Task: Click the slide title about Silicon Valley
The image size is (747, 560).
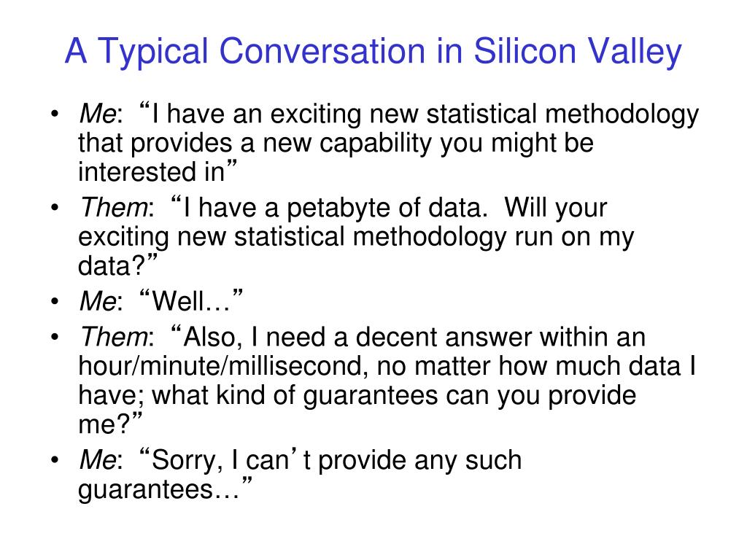Action: click(x=373, y=52)
